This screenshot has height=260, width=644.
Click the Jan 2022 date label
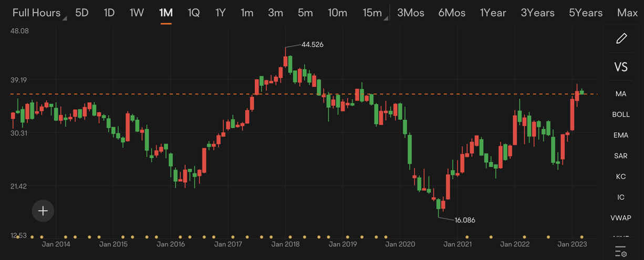[515, 244]
